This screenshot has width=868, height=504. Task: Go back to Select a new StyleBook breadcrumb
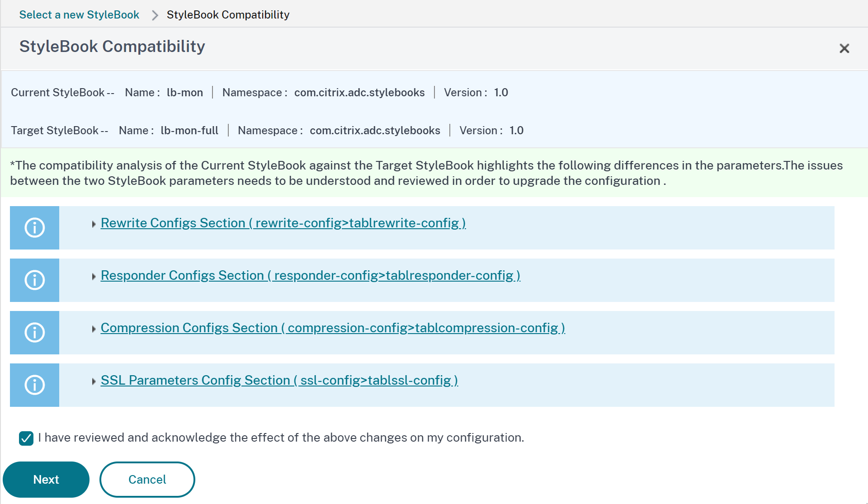tap(79, 15)
